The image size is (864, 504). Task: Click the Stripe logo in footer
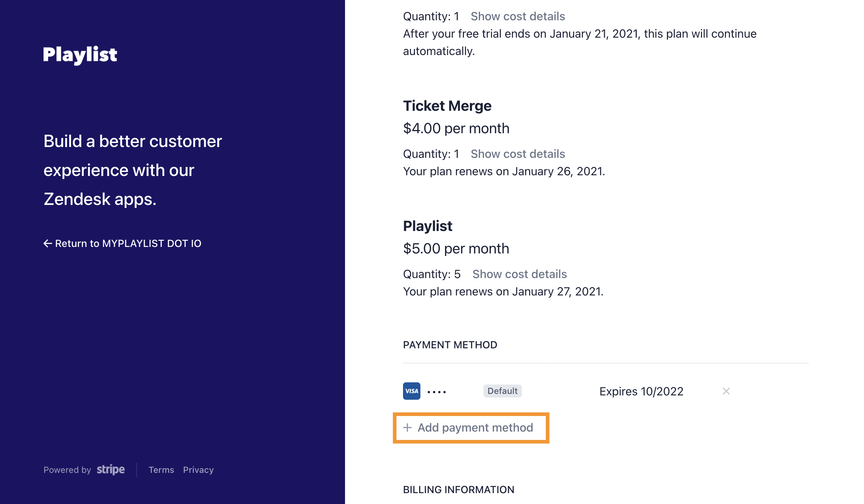click(x=111, y=470)
